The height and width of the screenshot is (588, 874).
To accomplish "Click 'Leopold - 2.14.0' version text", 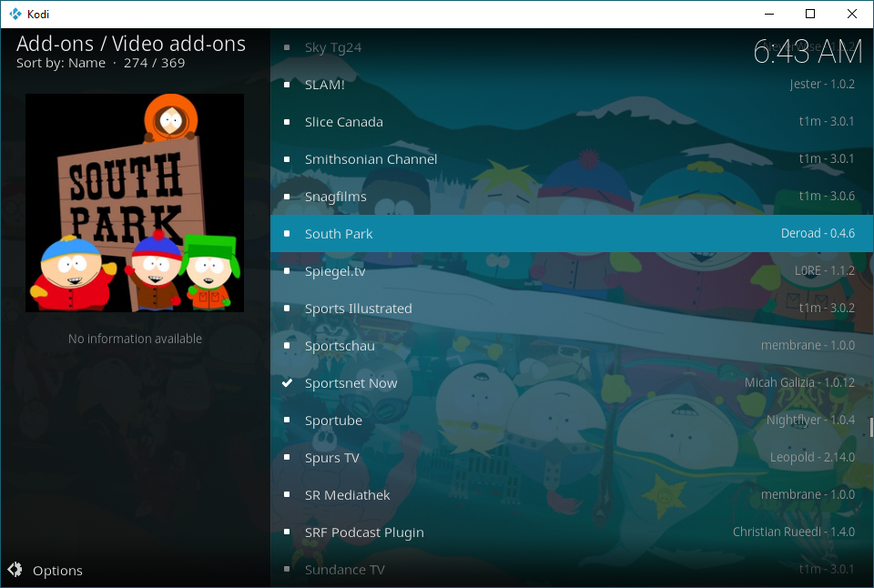I will tap(812, 458).
